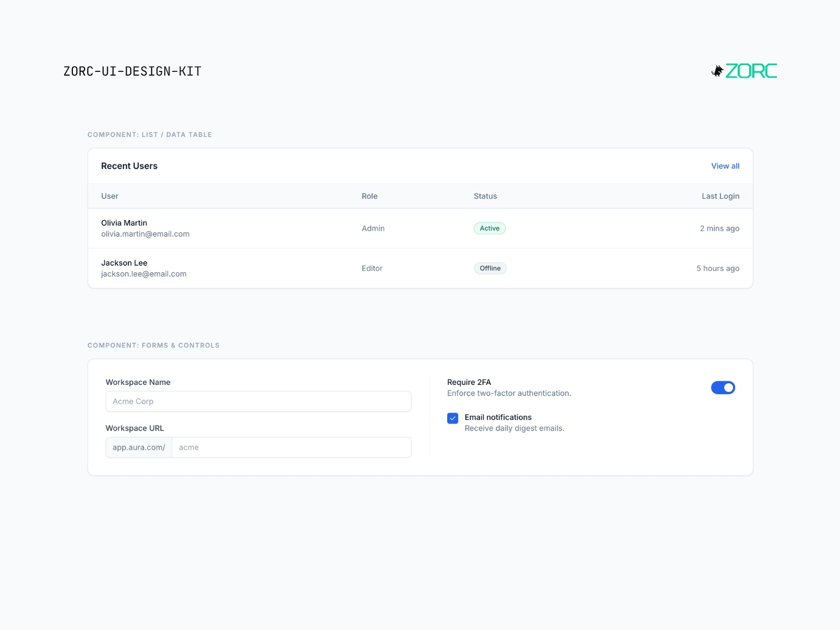Viewport: 840px width, 630px height.
Task: Click the jackson.lee@email.com address
Action: [144, 274]
